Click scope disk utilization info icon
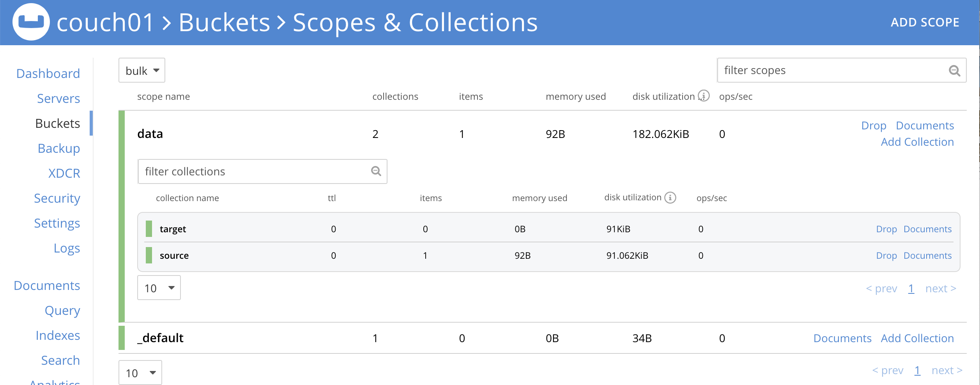Image resolution: width=980 pixels, height=385 pixels. tap(704, 96)
